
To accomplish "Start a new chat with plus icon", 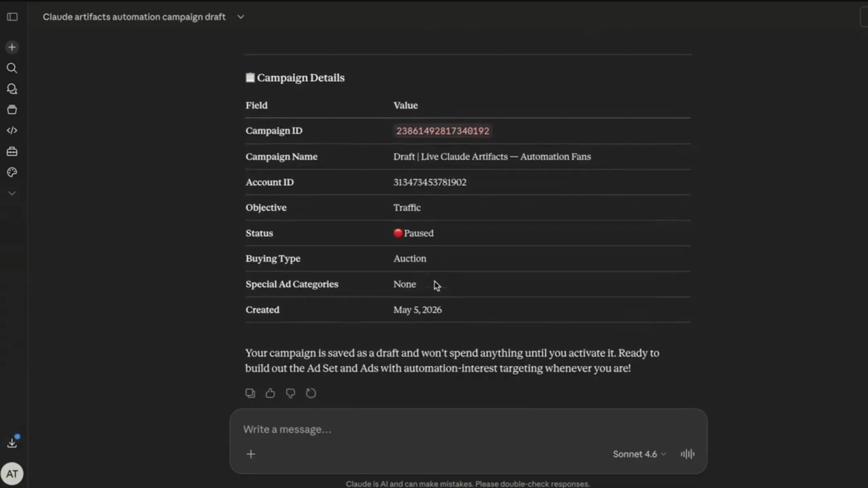I will (x=12, y=47).
